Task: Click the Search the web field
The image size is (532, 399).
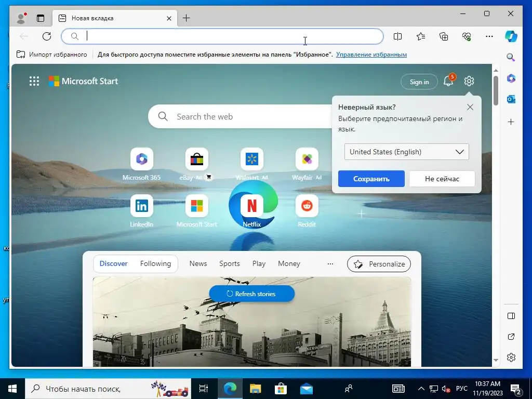Action: [240, 116]
